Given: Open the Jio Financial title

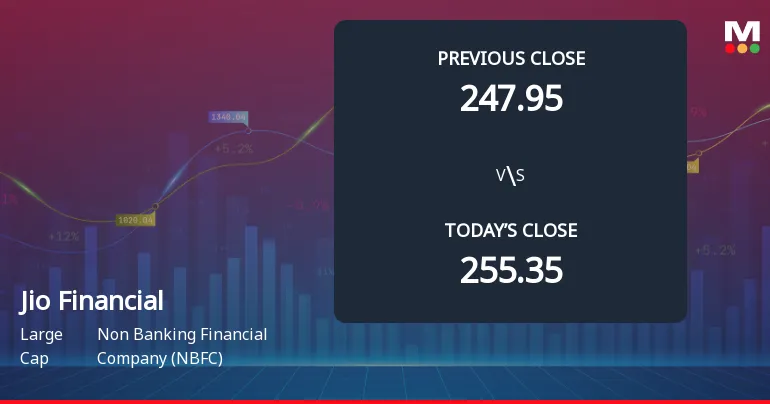Looking at the screenshot, I should coord(91,300).
